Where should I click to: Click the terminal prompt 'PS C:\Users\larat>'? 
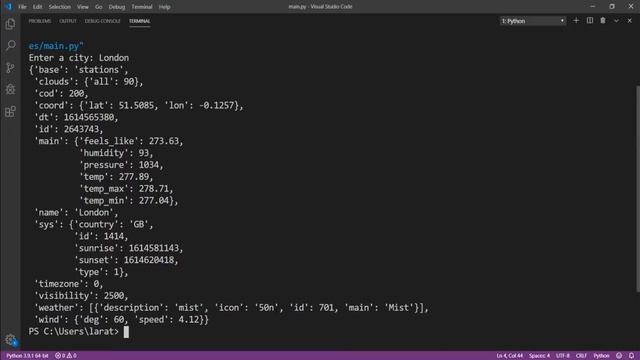[x=73, y=331]
